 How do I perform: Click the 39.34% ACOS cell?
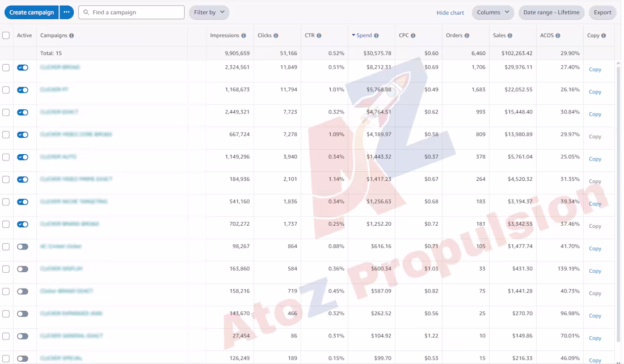pyautogui.click(x=570, y=202)
